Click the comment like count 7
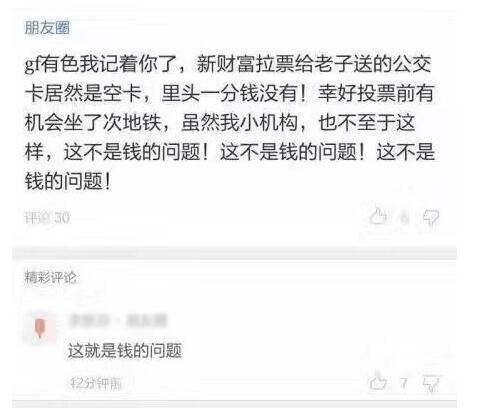 [x=404, y=383]
